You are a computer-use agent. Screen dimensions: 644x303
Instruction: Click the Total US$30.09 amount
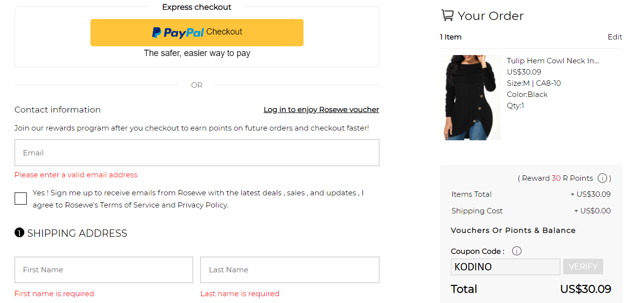(x=586, y=289)
